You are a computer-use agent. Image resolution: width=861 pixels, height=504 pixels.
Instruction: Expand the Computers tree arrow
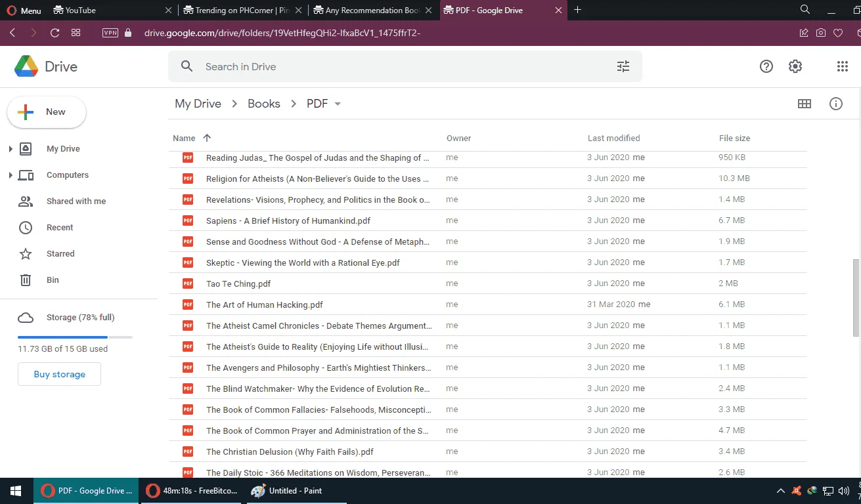11,176
